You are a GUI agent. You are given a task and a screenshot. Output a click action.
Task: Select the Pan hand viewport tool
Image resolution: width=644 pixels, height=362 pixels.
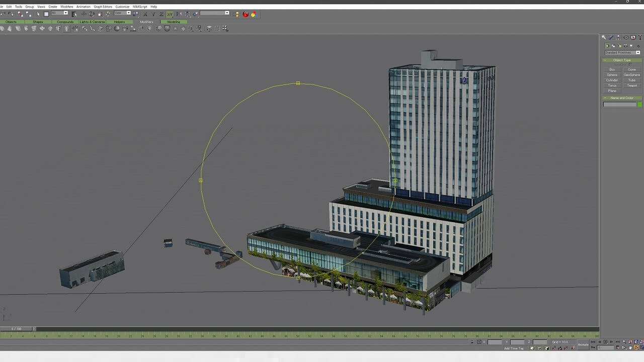[x=630, y=347]
